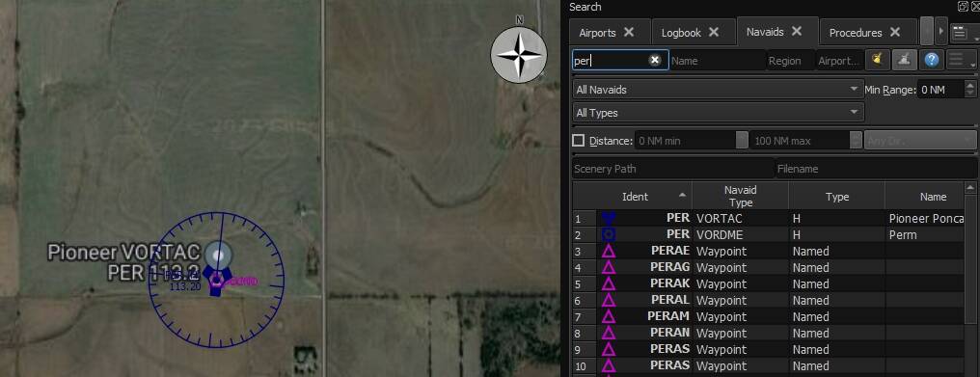Click the Pioneer VORTAC symbol on the map
The width and height of the screenshot is (980, 377).
point(216,280)
